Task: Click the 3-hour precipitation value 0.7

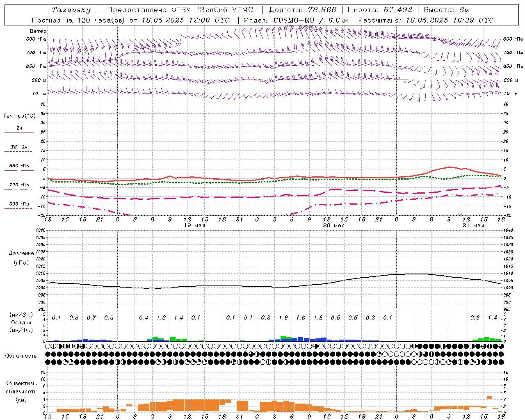Action: (x=91, y=318)
